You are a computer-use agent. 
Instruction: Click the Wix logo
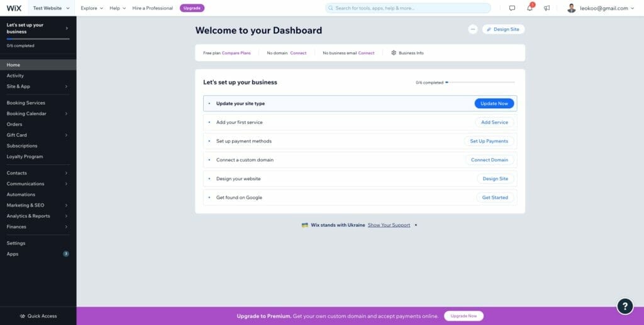pyautogui.click(x=14, y=8)
